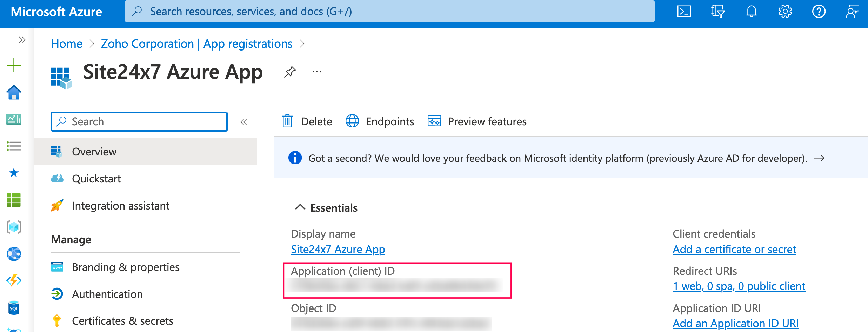The height and width of the screenshot is (332, 868).
Task: Open Cloud Shell from the top bar
Action: tap(684, 11)
